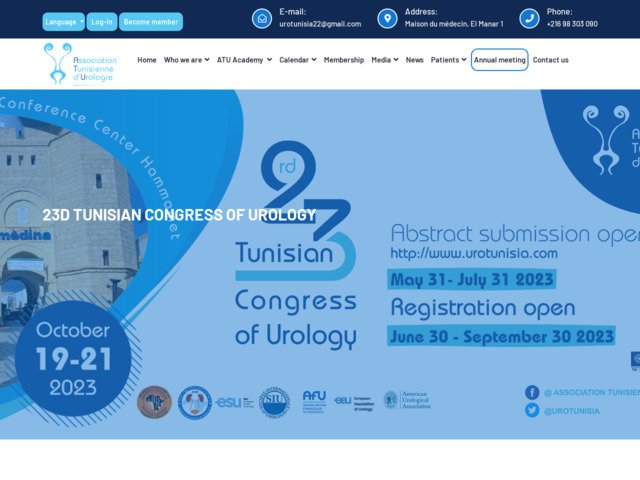Click the 23D Tunisian Congress of Urology heading
Screen dimensions: 640x480
point(179,215)
